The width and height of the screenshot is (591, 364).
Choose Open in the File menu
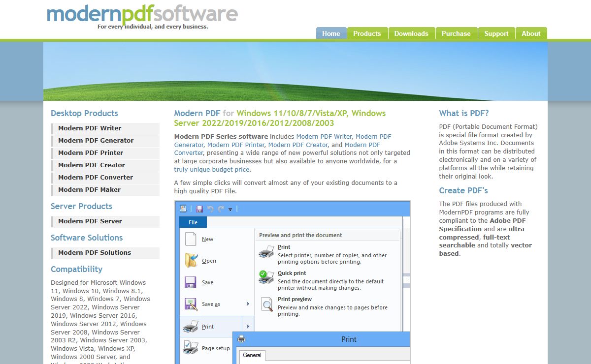click(x=209, y=261)
